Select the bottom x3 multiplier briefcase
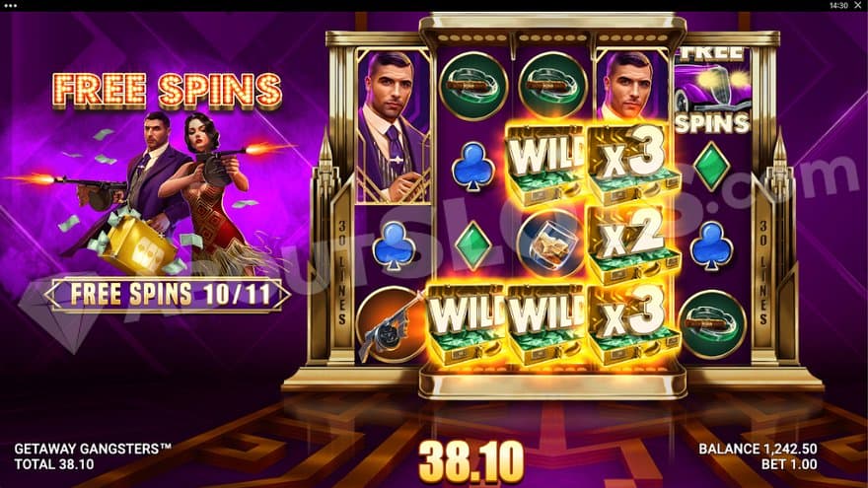The image size is (868, 488). (632, 322)
